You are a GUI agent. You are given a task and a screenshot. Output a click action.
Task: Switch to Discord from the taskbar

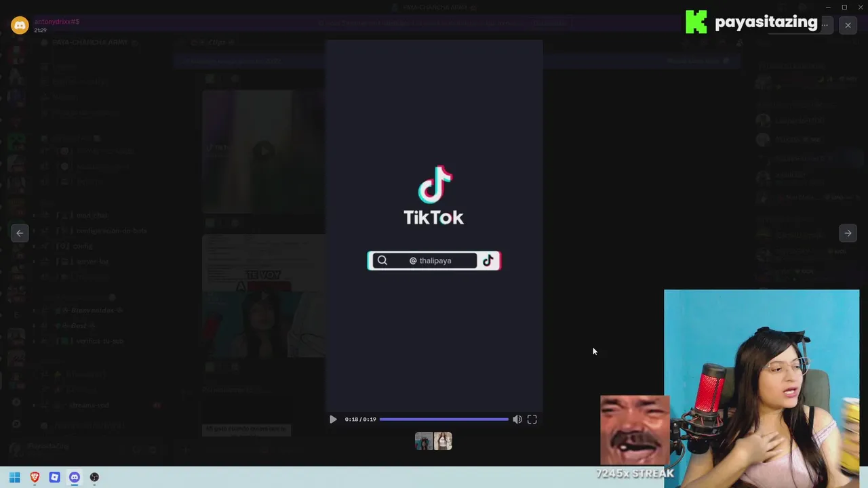[x=75, y=477]
